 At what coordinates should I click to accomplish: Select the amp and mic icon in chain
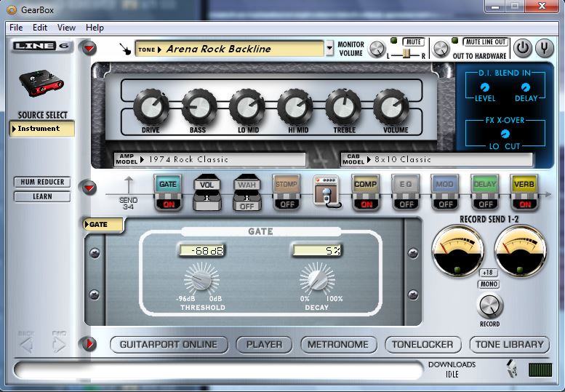326,191
